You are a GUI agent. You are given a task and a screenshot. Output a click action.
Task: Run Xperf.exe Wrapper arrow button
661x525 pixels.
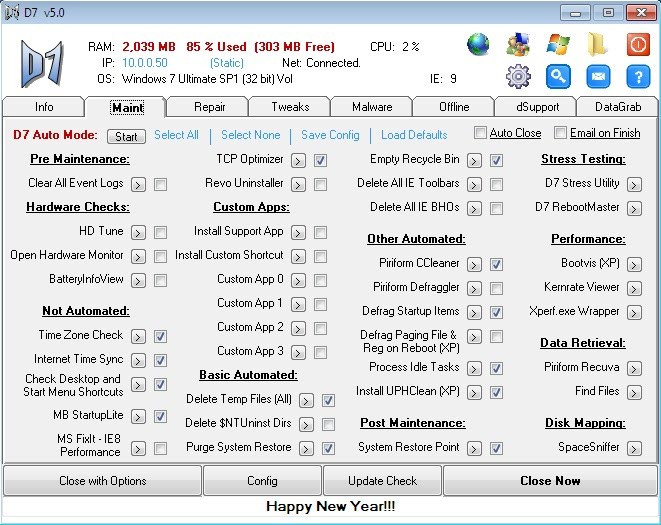click(x=634, y=312)
